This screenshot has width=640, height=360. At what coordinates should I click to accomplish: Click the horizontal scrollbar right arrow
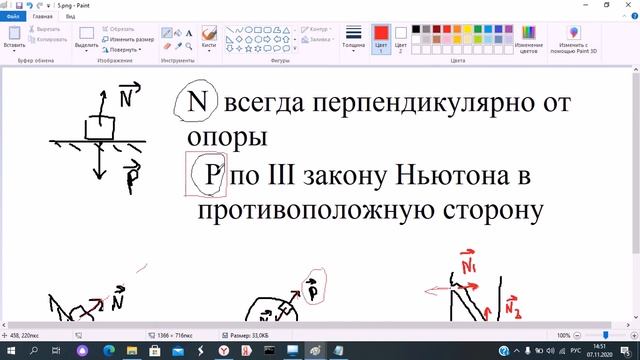(x=628, y=325)
